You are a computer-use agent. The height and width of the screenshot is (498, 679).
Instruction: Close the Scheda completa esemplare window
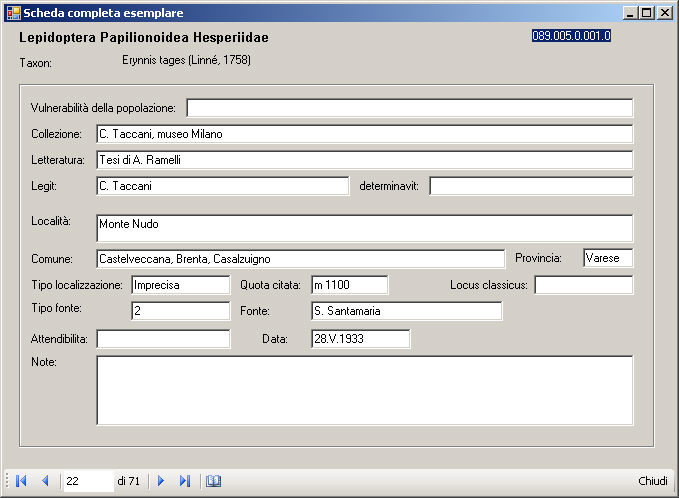665,13
